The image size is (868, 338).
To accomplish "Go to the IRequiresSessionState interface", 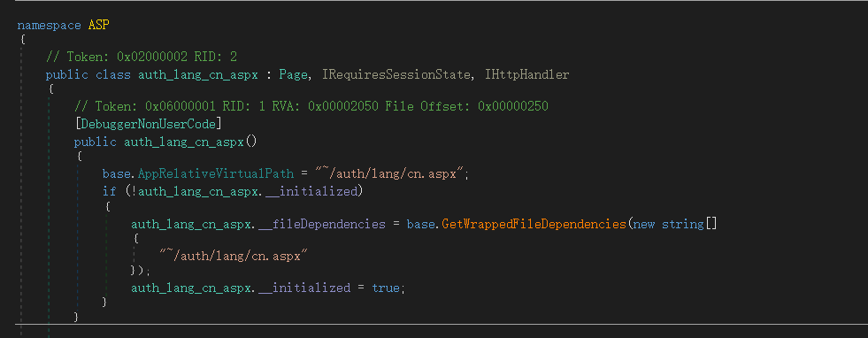I will 397,74.
